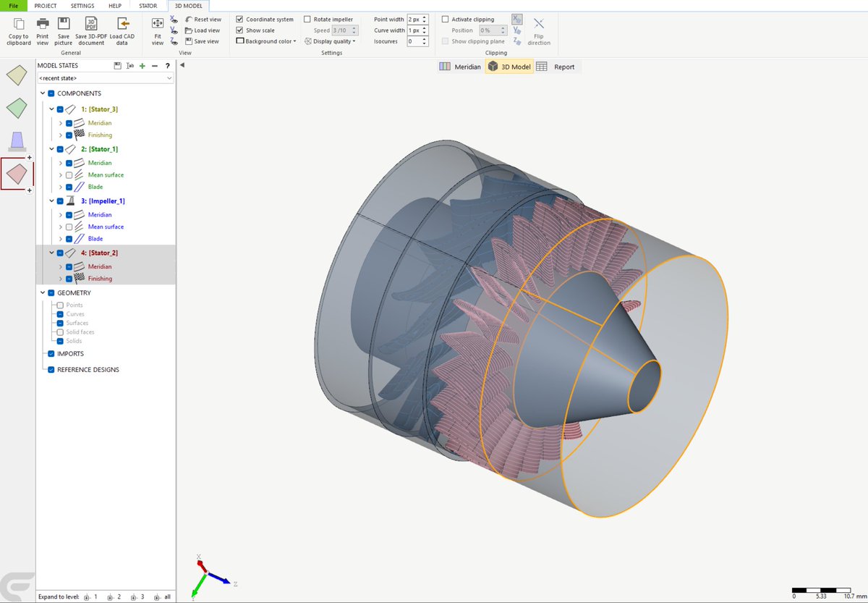Click the add model state plus icon

coord(142,66)
